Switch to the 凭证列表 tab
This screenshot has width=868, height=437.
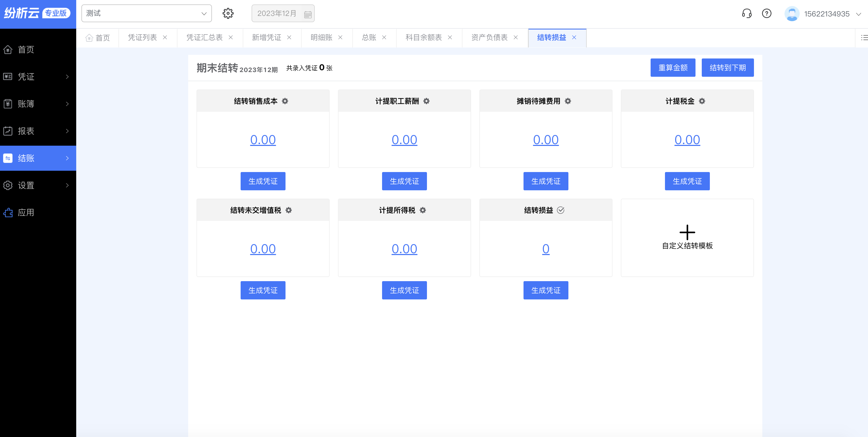[x=142, y=37]
